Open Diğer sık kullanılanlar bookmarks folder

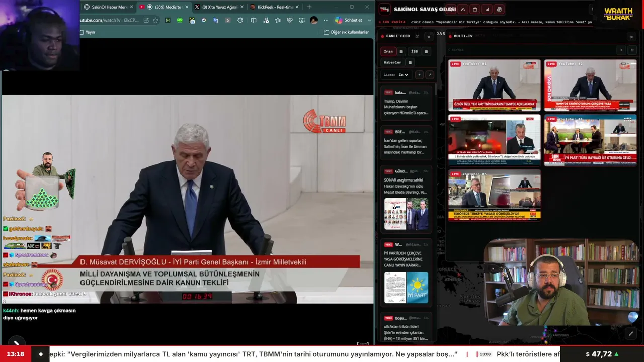346,32
